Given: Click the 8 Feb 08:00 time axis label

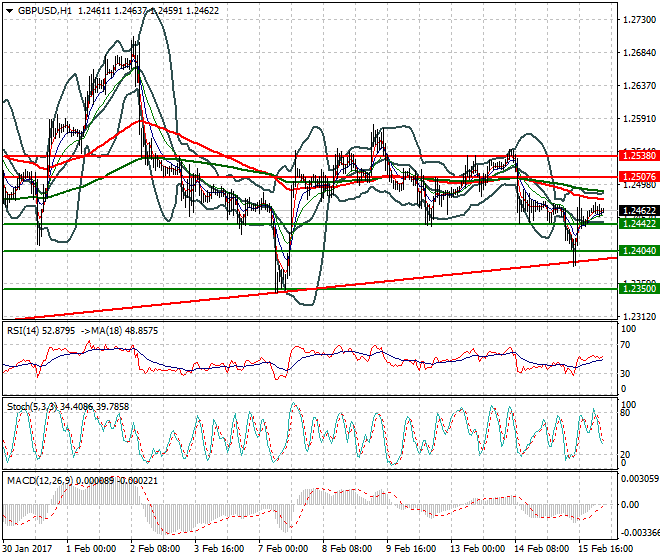Looking at the screenshot, I should click(x=347, y=549).
